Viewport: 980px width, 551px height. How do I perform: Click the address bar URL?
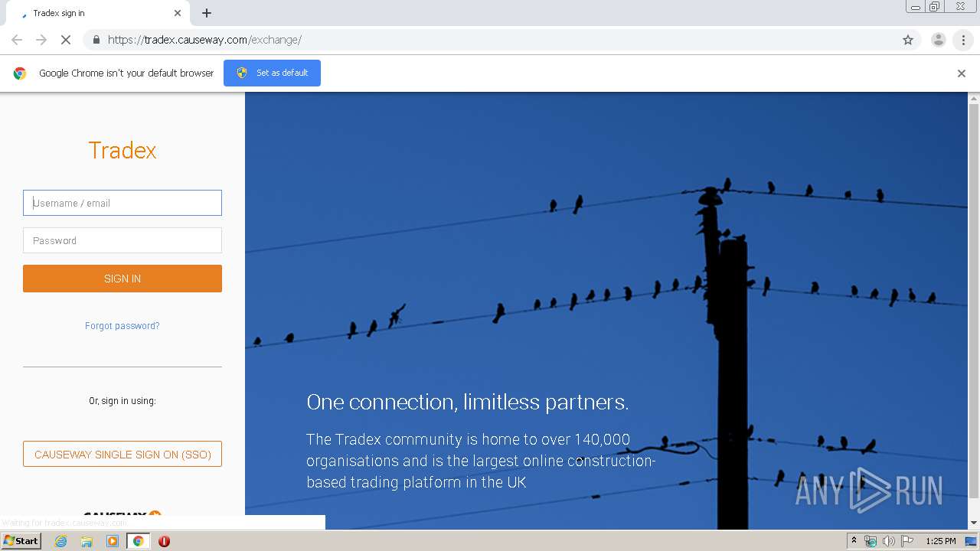(x=204, y=40)
